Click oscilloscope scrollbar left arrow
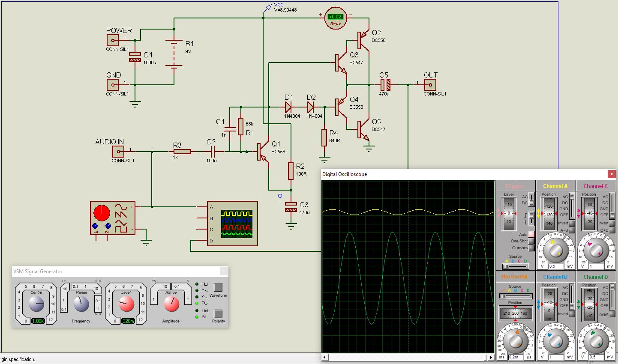The image size is (618, 364). click(325, 357)
